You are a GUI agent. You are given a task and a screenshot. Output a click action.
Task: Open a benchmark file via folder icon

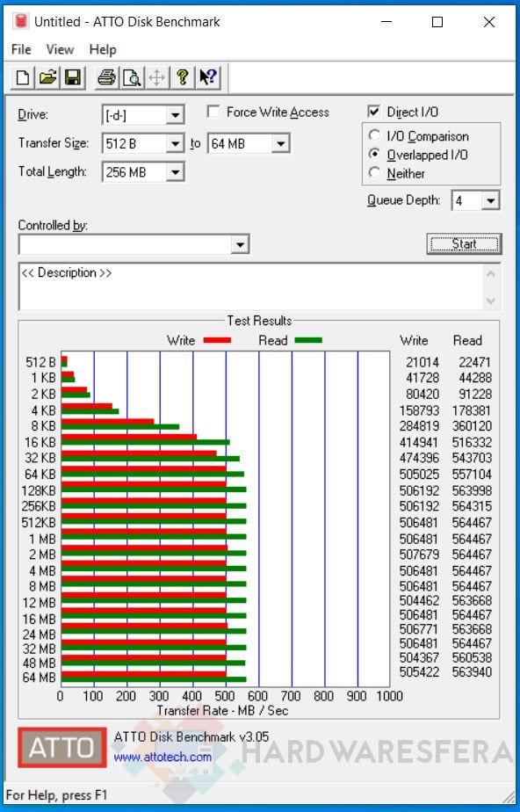coord(47,77)
